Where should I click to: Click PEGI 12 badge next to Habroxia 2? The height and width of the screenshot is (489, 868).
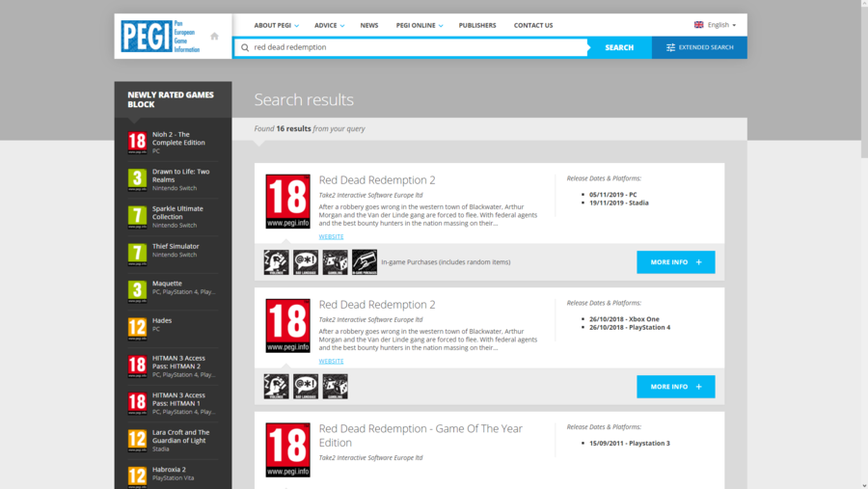tap(137, 476)
